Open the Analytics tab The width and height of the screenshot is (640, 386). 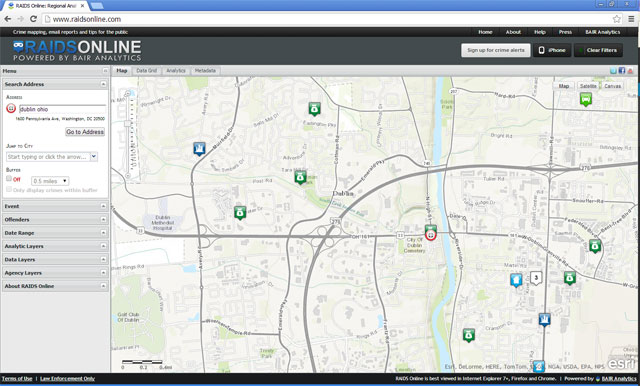click(x=176, y=71)
